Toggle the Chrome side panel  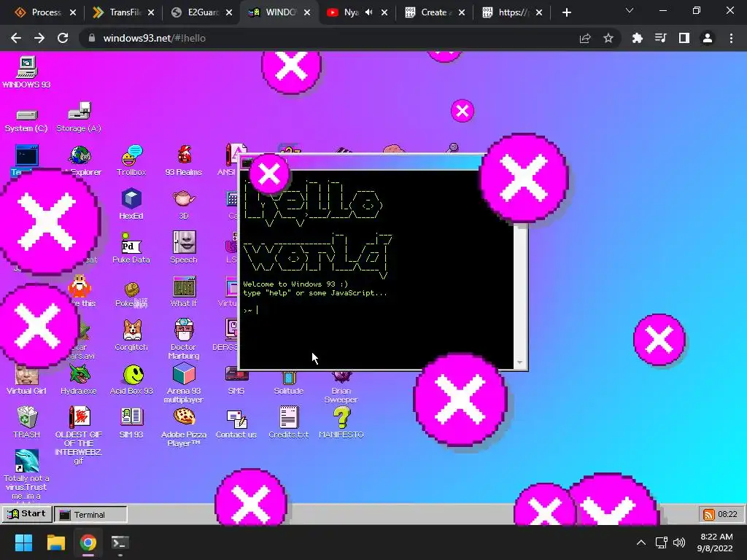[684, 38]
